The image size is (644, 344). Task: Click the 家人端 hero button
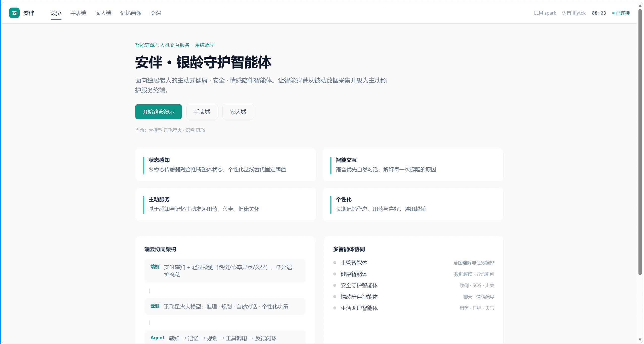[238, 112]
